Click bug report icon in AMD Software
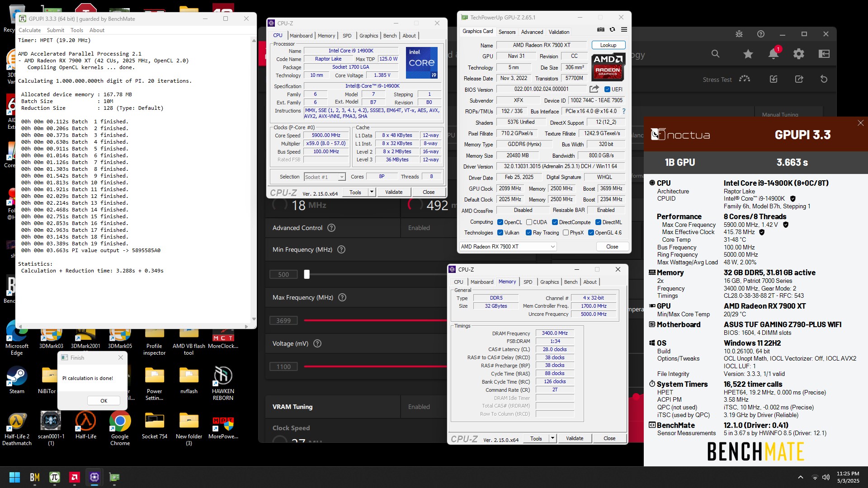The width and height of the screenshot is (868, 488). [x=739, y=34]
